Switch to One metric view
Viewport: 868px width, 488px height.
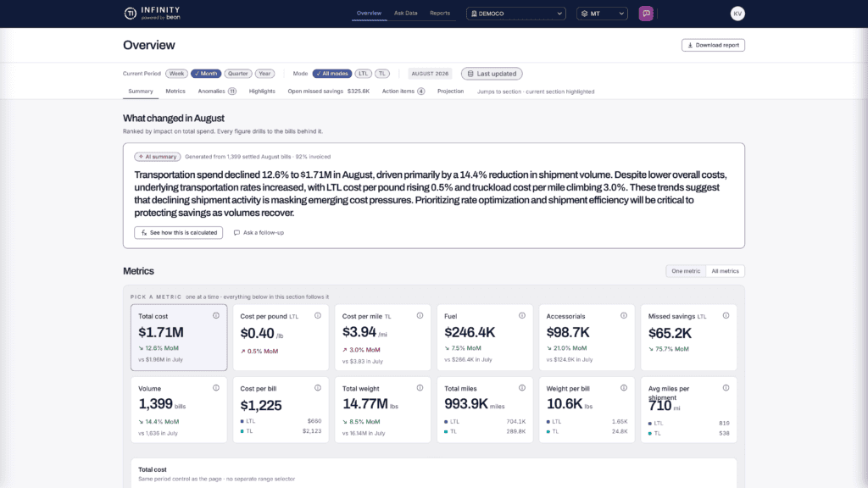[x=686, y=271]
